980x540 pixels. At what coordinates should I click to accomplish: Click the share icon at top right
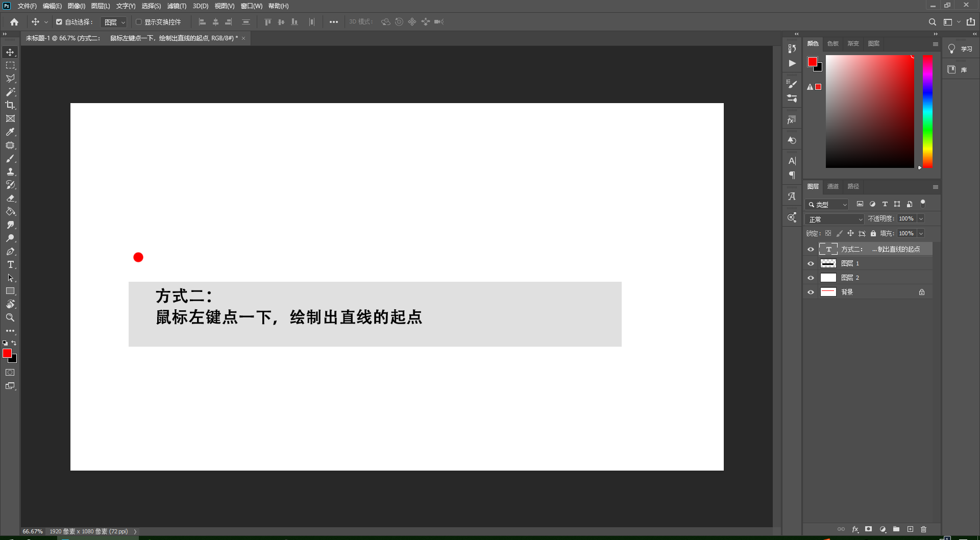click(971, 22)
